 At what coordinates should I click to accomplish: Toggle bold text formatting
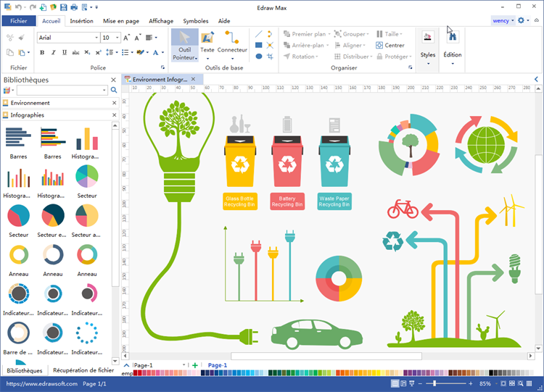pos(42,52)
